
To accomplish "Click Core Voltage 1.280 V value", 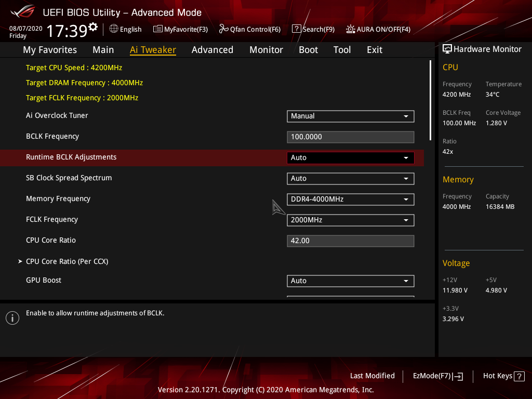I will 496,123.
